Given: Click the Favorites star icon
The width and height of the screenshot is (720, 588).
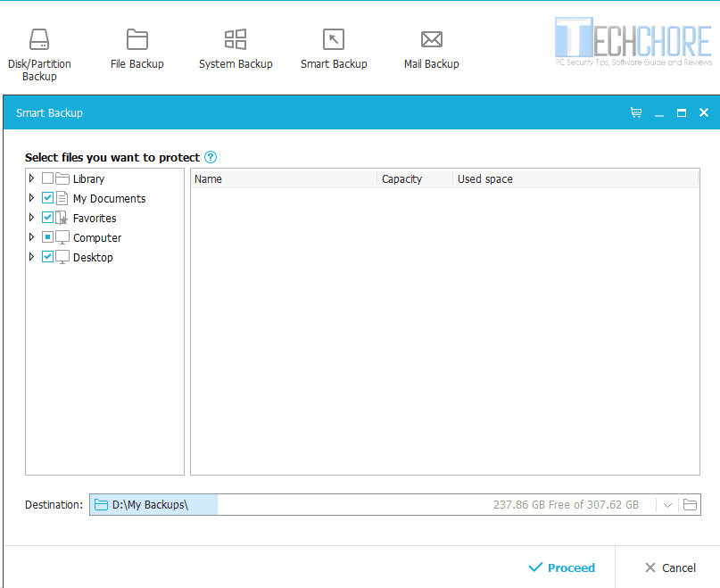Looking at the screenshot, I should pos(62,218).
